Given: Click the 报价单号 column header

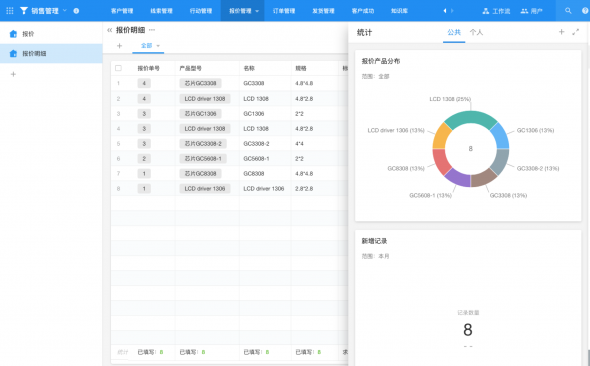Looking at the screenshot, I should click(x=148, y=68).
